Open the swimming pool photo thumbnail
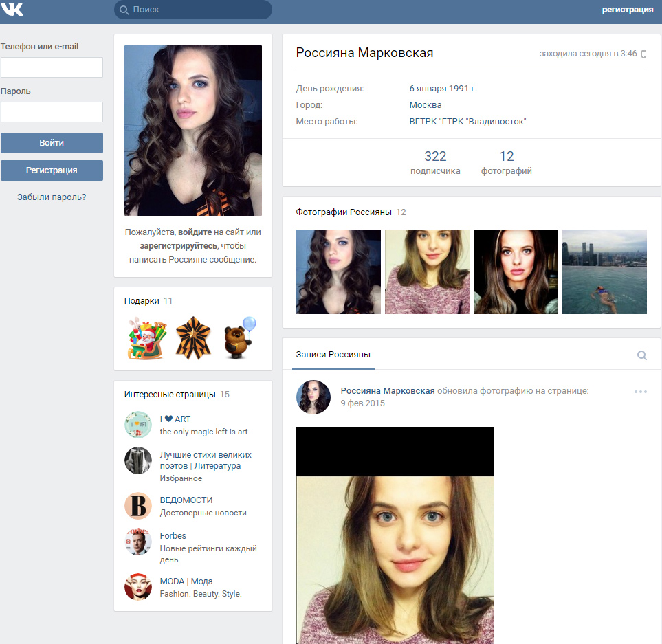 604,271
